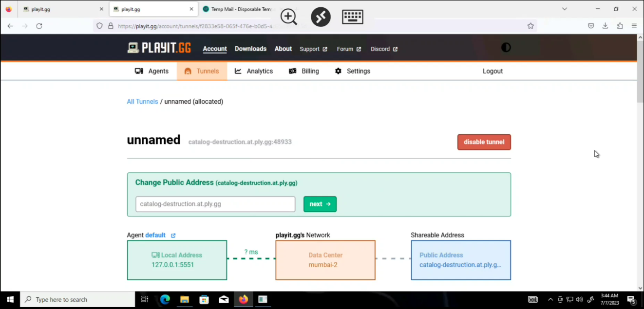Open the Billing tab
This screenshot has width=644, height=309.
tap(304, 71)
